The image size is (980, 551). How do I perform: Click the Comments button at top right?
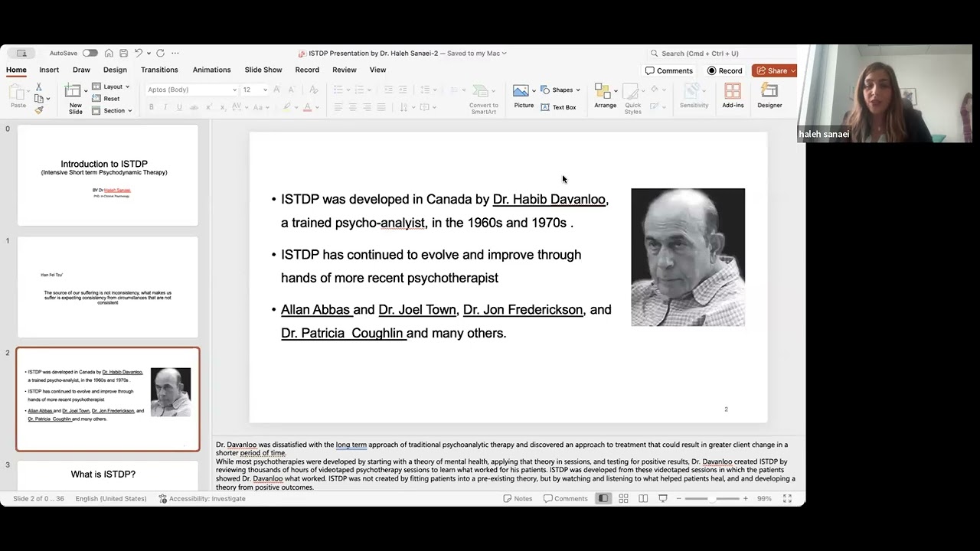point(669,70)
